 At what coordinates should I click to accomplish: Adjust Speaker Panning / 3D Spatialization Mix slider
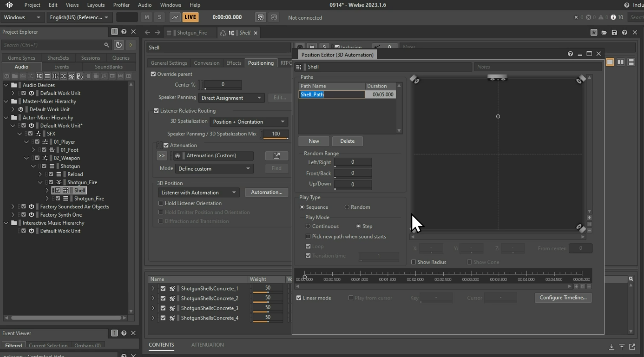(x=275, y=135)
